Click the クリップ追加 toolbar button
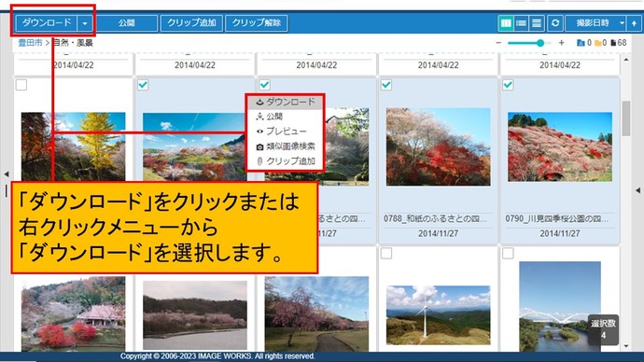 tap(191, 23)
